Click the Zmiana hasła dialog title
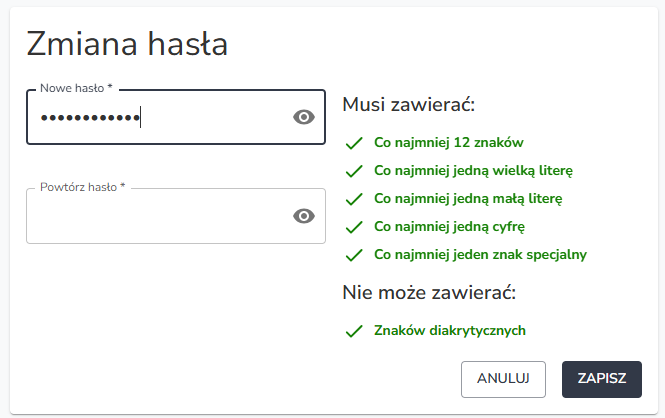This screenshot has width=665, height=418. (x=127, y=44)
